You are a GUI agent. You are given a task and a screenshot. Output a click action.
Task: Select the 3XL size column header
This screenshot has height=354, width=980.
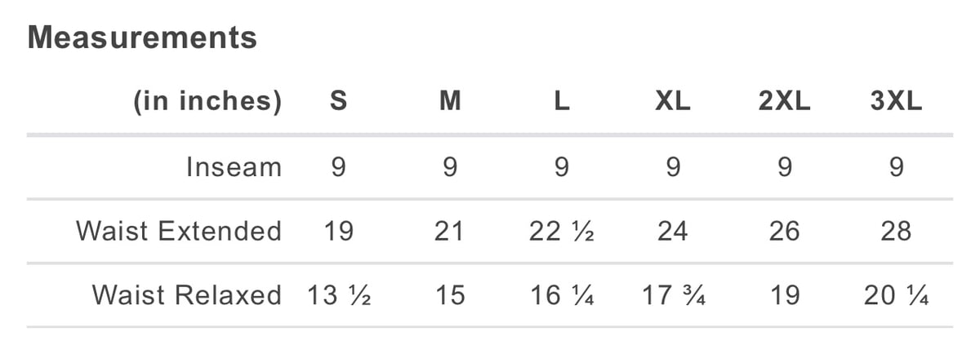(896, 101)
